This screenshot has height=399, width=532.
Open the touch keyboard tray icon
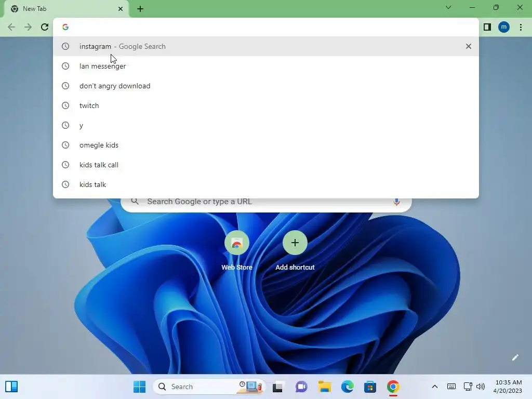[451, 387]
